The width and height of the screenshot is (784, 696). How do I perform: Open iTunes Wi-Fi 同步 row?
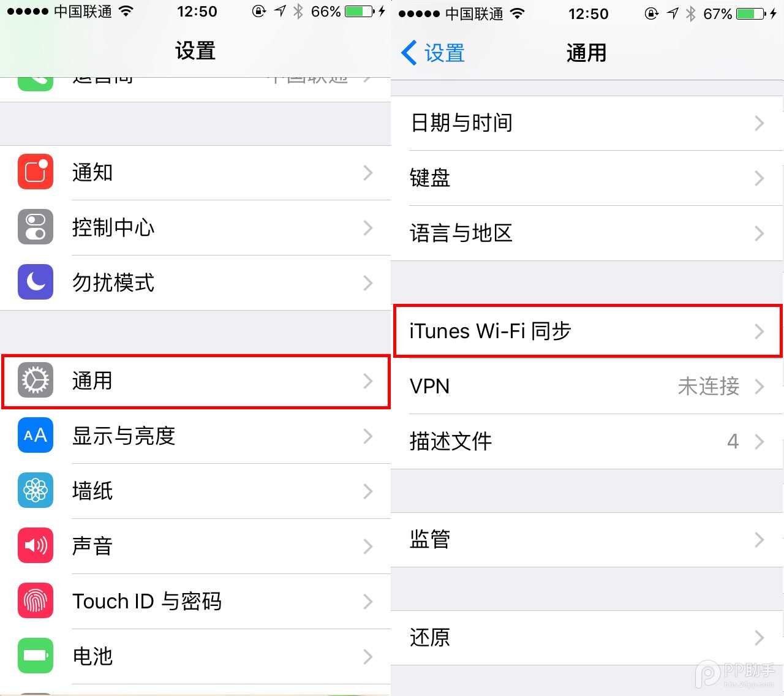[587, 331]
